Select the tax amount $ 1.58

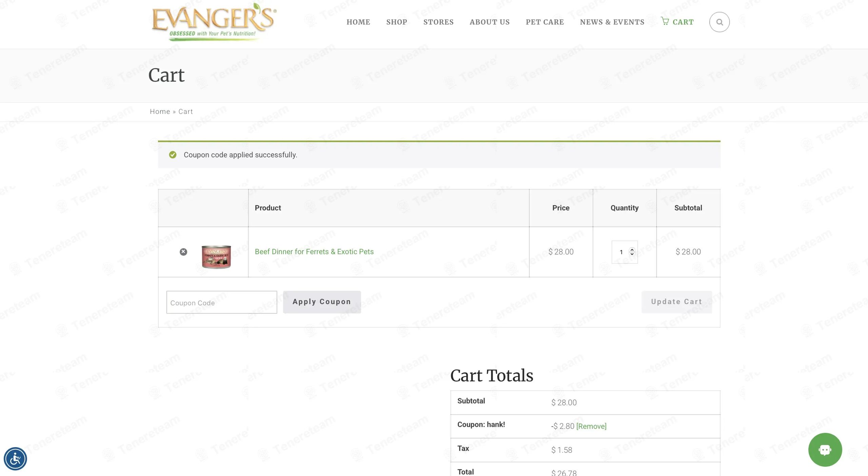coord(562,450)
